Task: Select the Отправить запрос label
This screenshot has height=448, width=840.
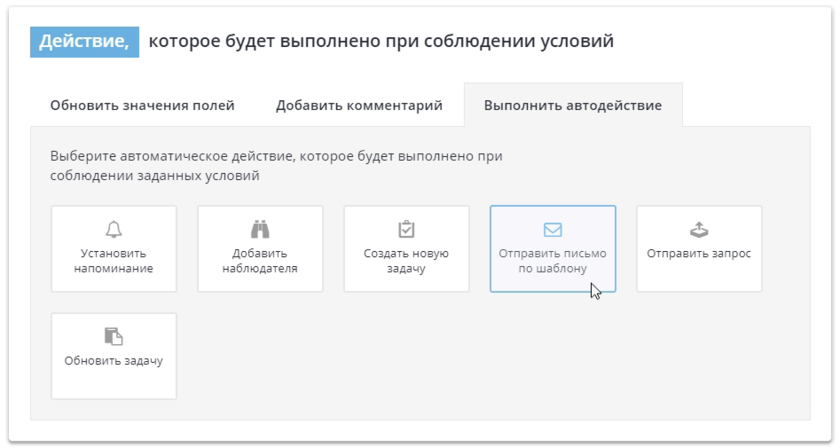Action: tap(699, 254)
